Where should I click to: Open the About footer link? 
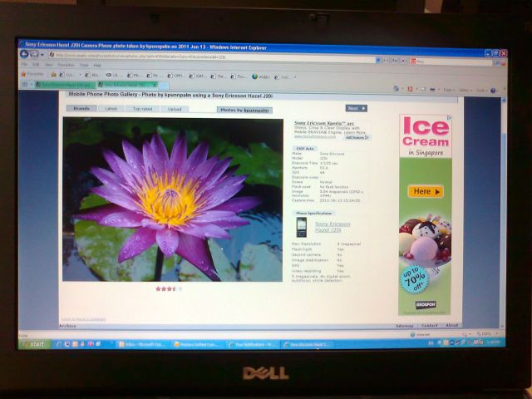pos(451,325)
